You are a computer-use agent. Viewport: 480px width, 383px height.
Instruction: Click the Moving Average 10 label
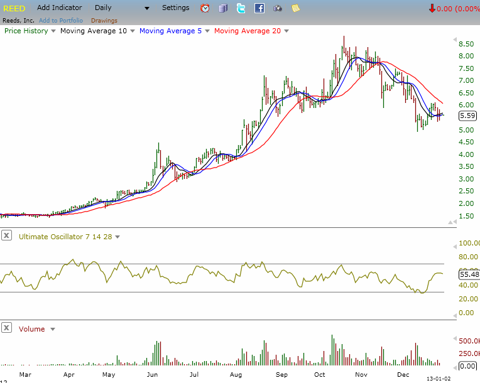click(93, 31)
